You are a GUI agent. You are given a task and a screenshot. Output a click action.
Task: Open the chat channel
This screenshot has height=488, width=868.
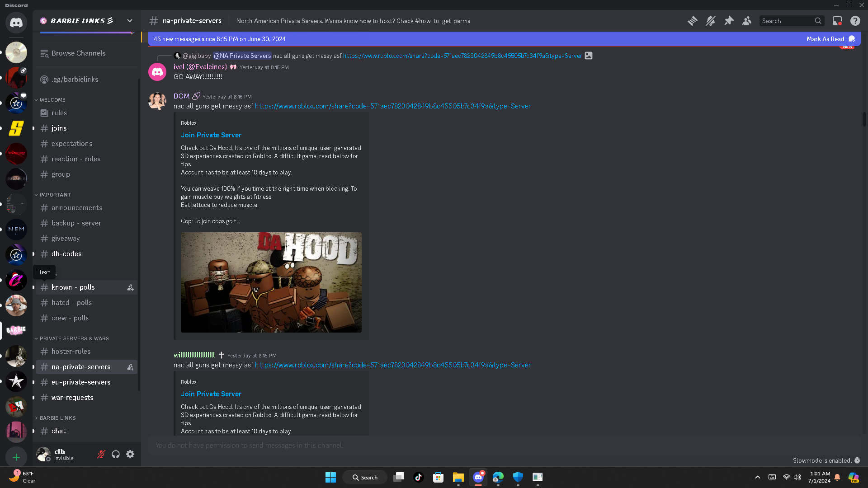(86, 431)
